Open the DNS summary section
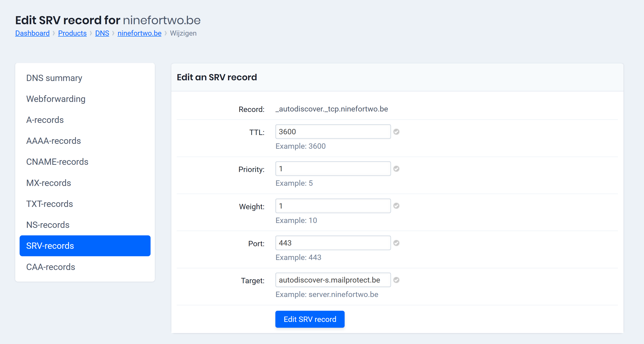This screenshot has height=344, width=644. click(54, 78)
